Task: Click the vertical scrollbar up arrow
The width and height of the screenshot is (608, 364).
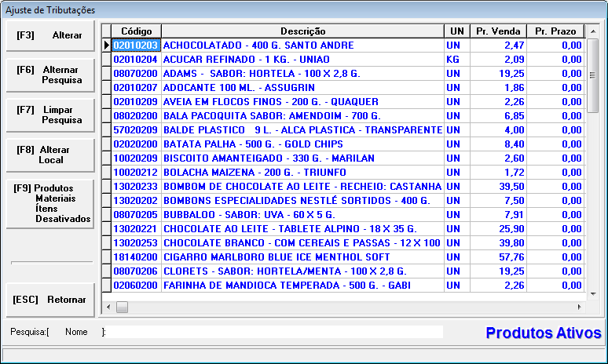Action: [x=593, y=31]
